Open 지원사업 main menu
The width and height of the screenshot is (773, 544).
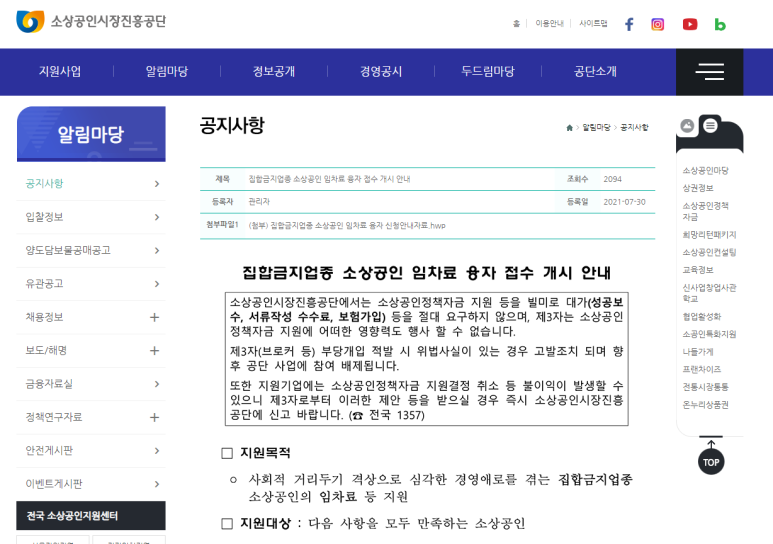coord(60,72)
